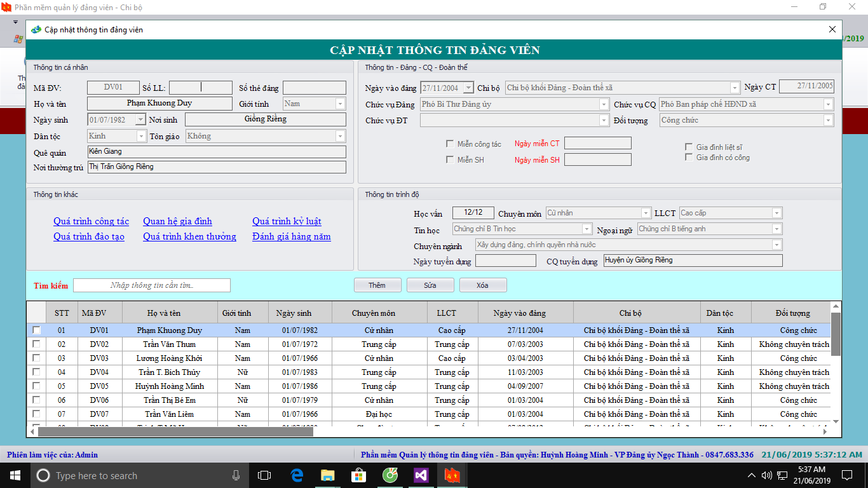Check the row checkbox for Huỳnh Hoàng Minh
The image size is (868, 488).
click(36, 386)
